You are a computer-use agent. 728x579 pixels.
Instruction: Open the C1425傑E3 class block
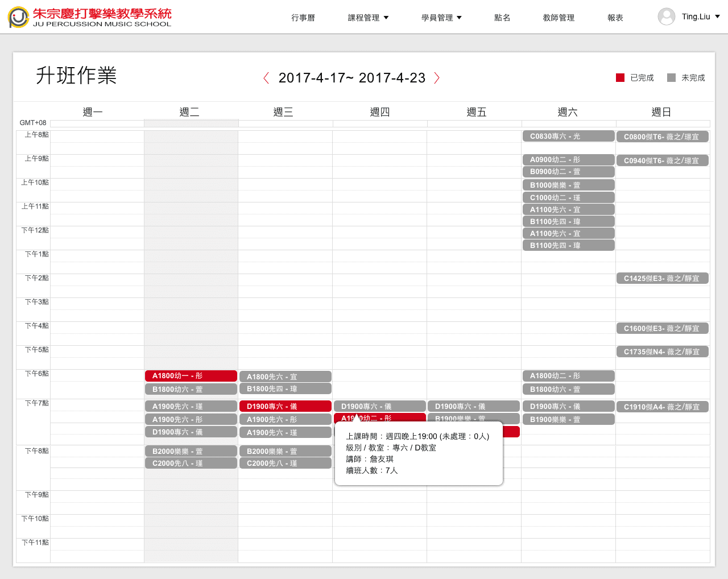click(663, 279)
